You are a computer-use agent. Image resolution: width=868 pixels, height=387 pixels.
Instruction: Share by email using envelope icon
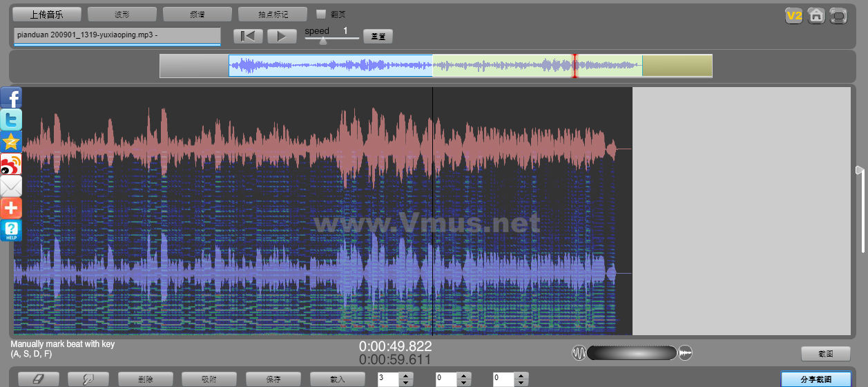point(11,186)
